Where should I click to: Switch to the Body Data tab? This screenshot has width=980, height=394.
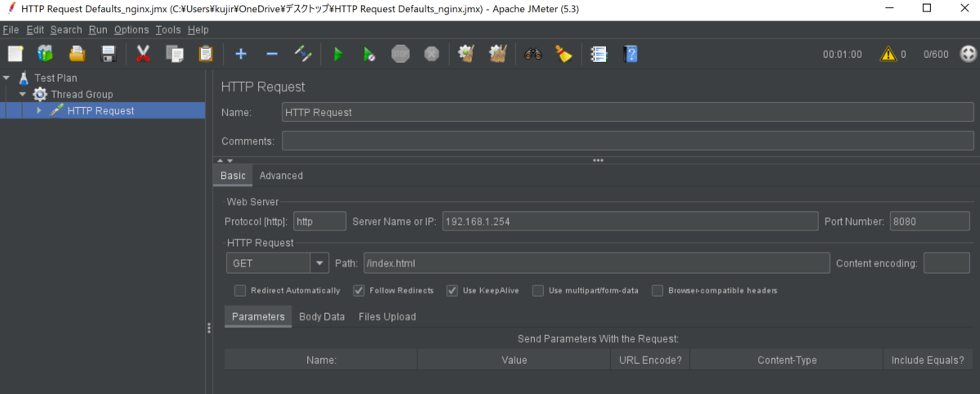pyautogui.click(x=322, y=316)
